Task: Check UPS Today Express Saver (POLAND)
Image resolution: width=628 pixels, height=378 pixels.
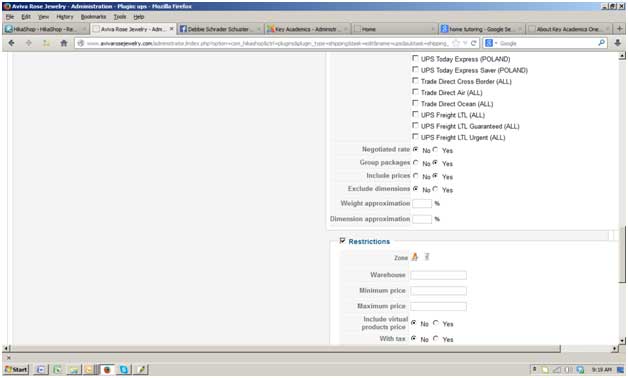Action: [x=415, y=69]
